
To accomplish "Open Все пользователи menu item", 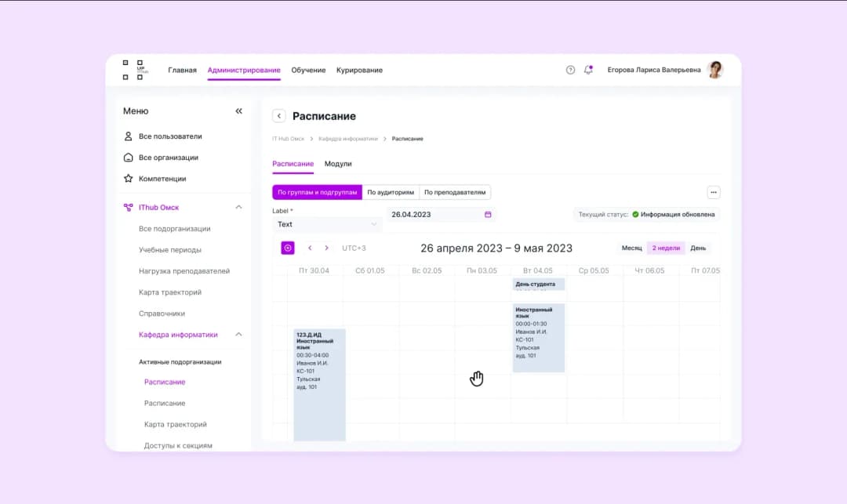I will 170,136.
